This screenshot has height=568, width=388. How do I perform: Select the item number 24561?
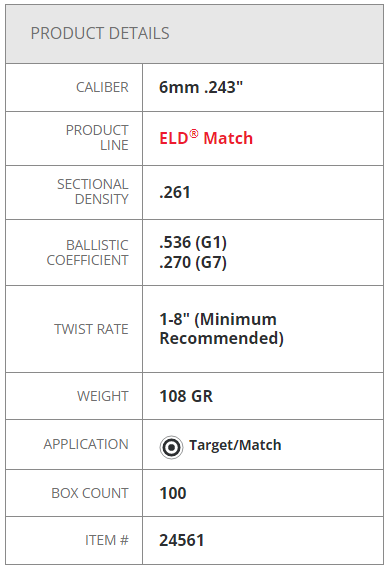pyautogui.click(x=182, y=540)
